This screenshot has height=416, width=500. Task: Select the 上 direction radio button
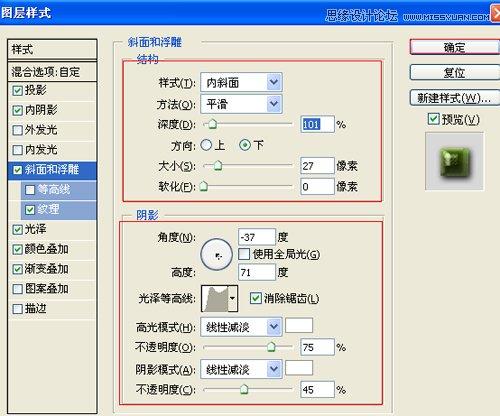coord(206,145)
